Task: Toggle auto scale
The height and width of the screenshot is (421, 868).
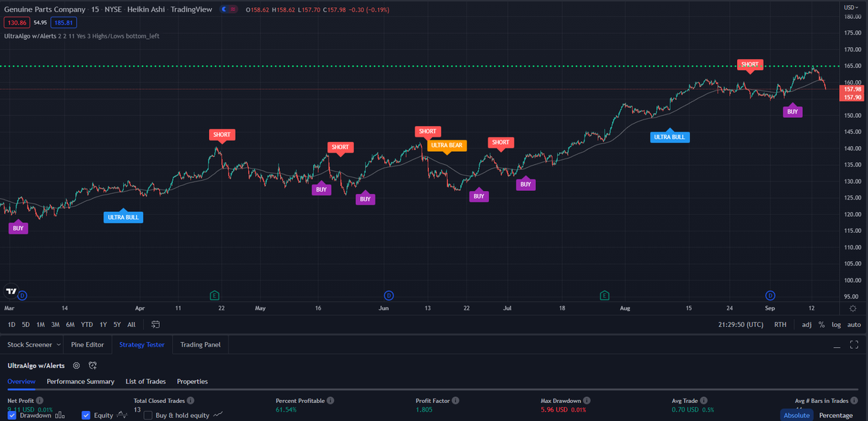Action: 854,325
